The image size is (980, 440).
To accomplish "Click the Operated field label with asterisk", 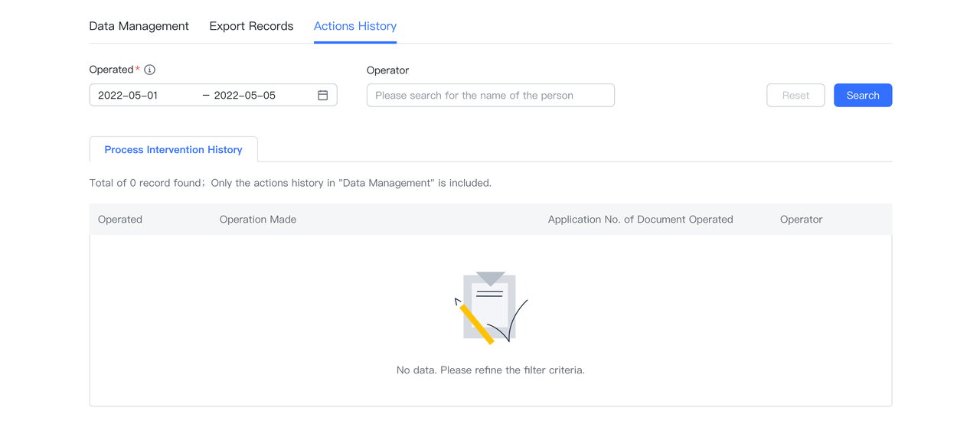I will pos(113,70).
